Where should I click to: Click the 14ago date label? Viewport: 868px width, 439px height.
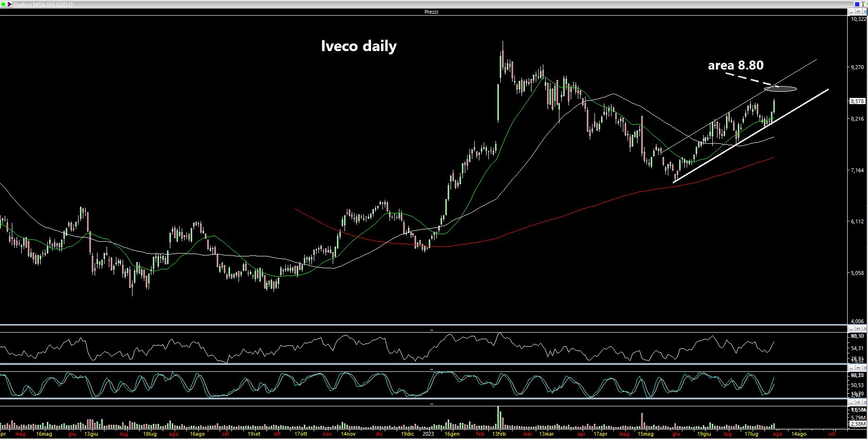[x=799, y=434]
